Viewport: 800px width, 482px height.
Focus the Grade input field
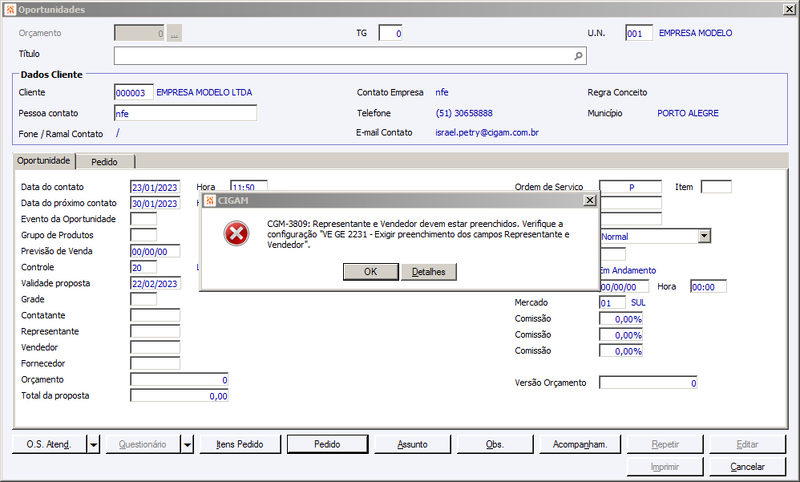[143, 299]
